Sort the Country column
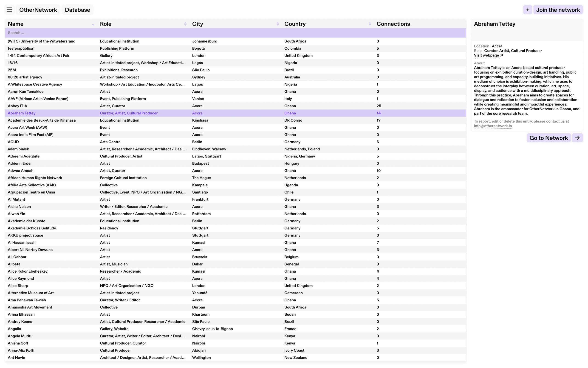The image size is (588, 368). (370, 24)
